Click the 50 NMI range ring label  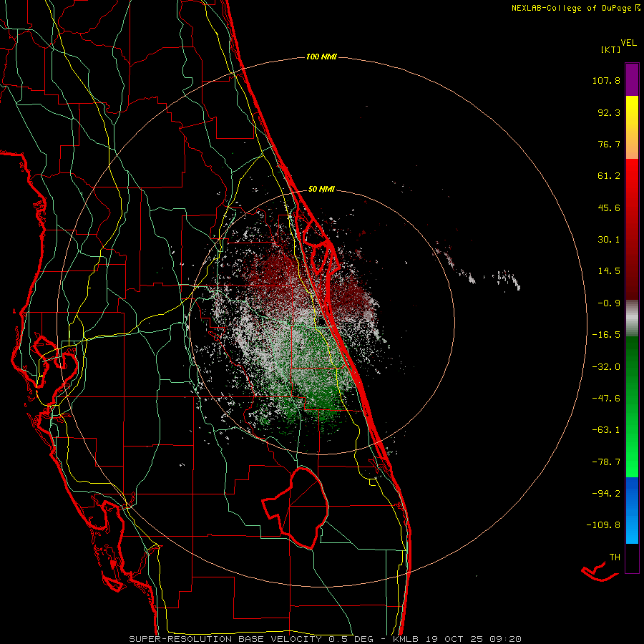321,190
